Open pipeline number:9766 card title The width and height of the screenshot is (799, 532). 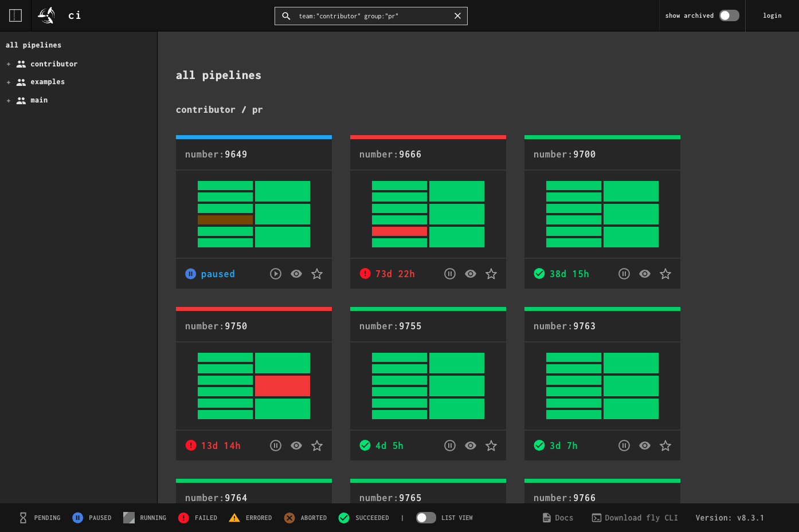(x=565, y=498)
